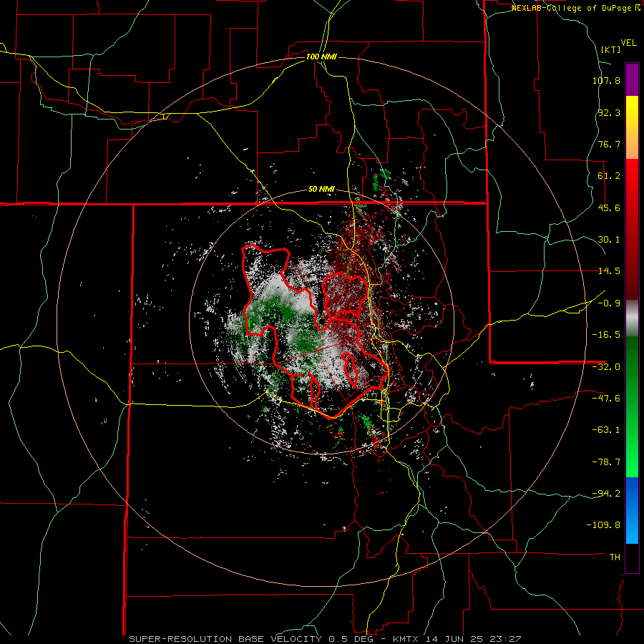The image size is (644, 644).
Task: Pick the gray near-zero segment of color bar
Action: point(632,318)
